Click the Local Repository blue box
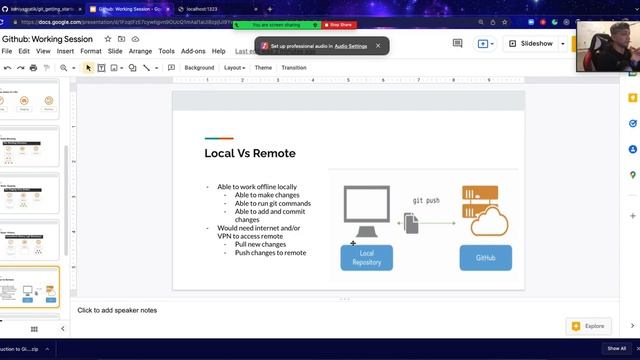Screen dimensions: 640x360 click(x=367, y=258)
